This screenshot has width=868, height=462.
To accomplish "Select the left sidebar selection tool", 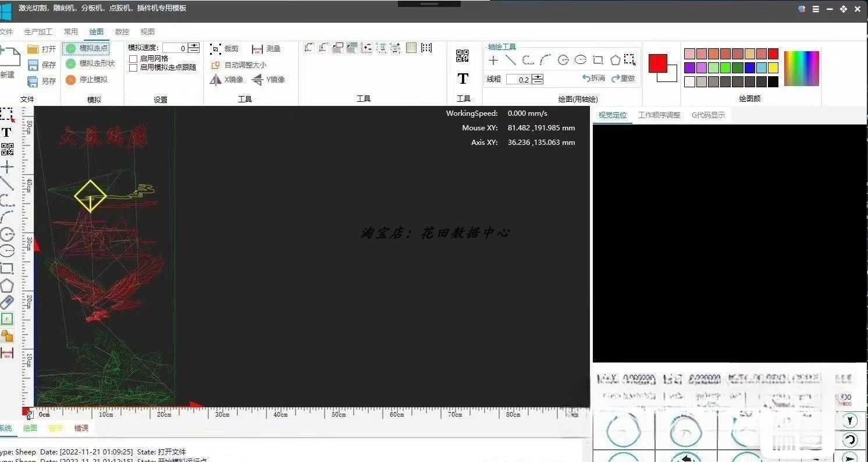I will click(7, 114).
